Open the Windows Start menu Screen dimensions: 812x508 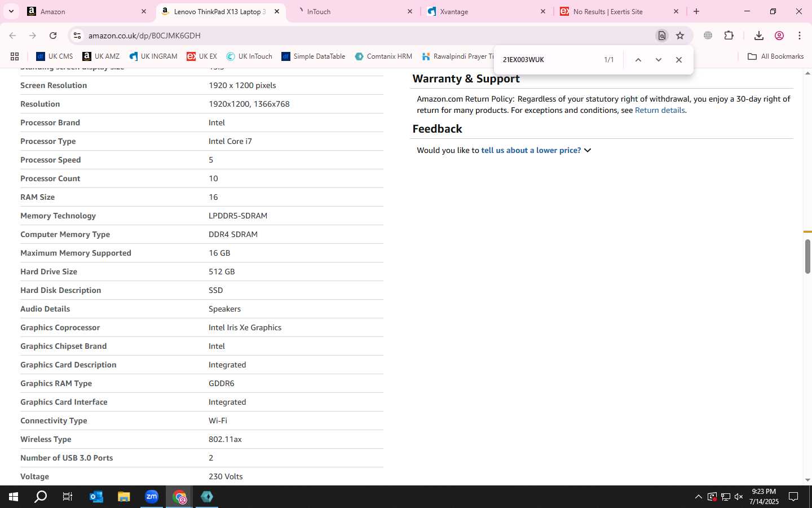pos(14,497)
